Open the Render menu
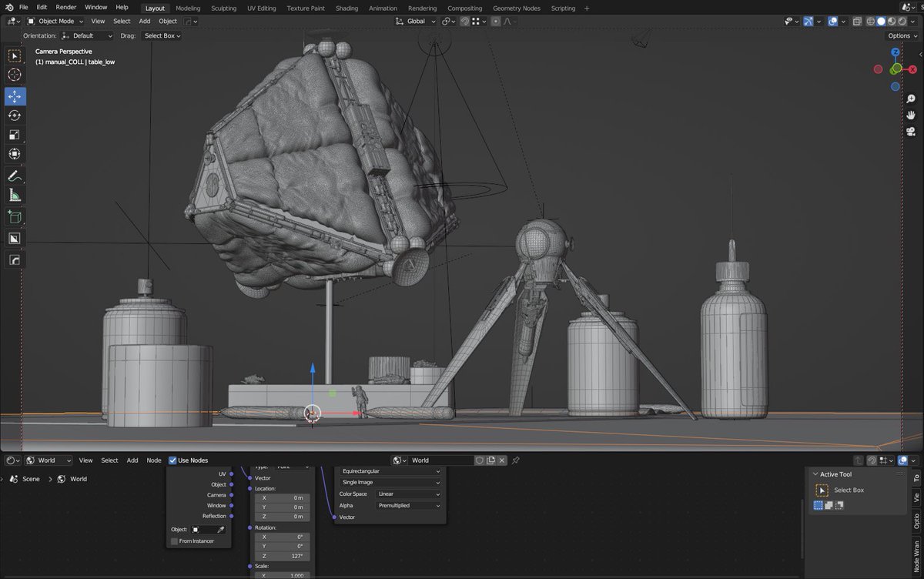 click(65, 7)
